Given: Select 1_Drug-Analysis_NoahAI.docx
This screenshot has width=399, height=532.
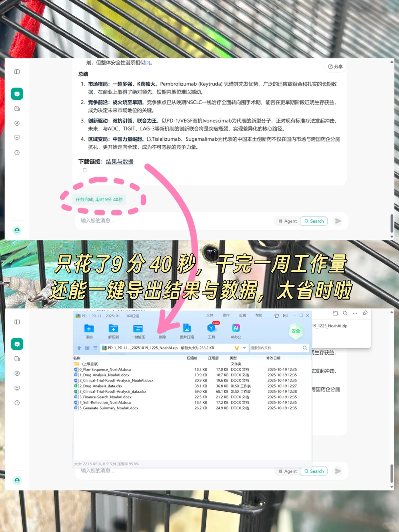Looking at the screenshot, I should coord(192,375).
